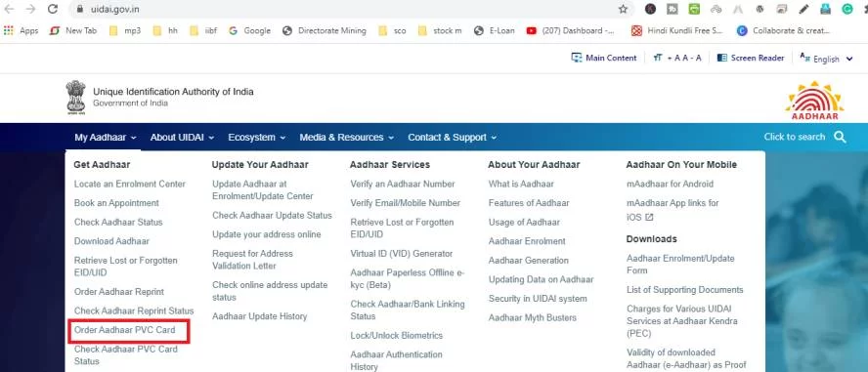
Task: Open the mp3 bookmarks folder
Action: [125, 31]
